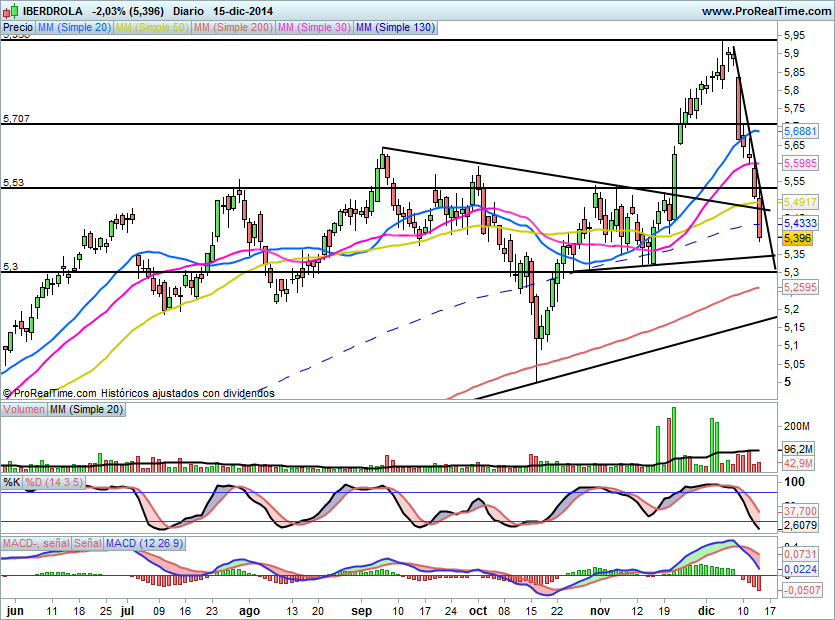Click the -0,0507 MACD histogram value

tap(801, 590)
